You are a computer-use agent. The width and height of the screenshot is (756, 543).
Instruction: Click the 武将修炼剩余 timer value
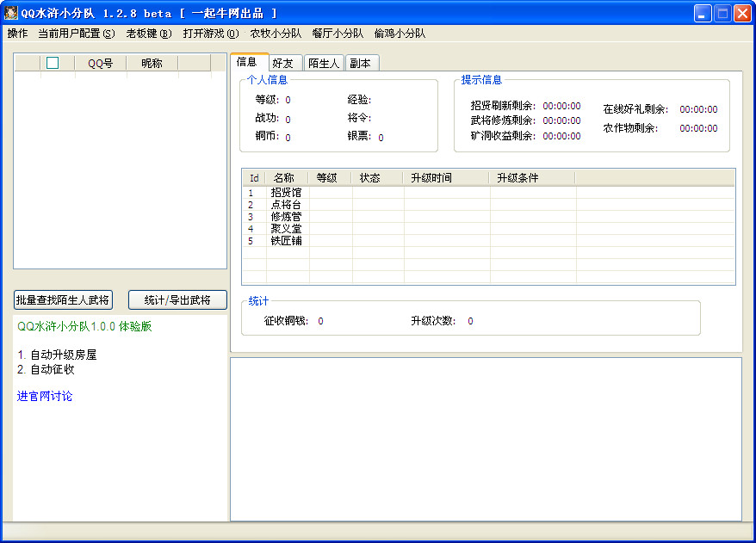coord(561,120)
